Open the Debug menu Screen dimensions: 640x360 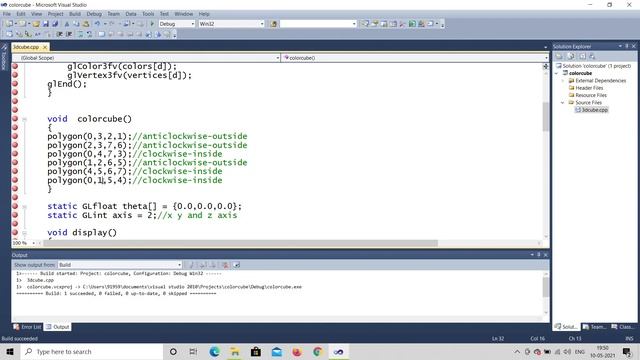pyautogui.click(x=94, y=14)
